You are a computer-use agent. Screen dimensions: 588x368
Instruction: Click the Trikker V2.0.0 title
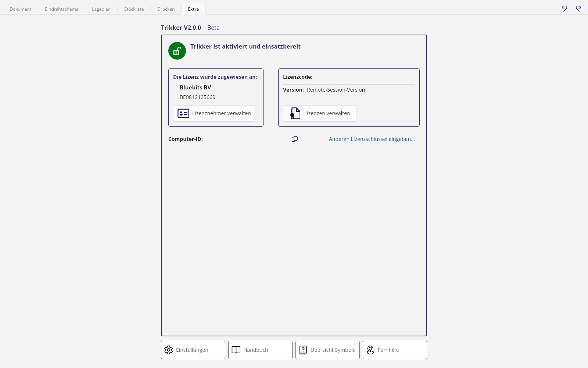(181, 28)
